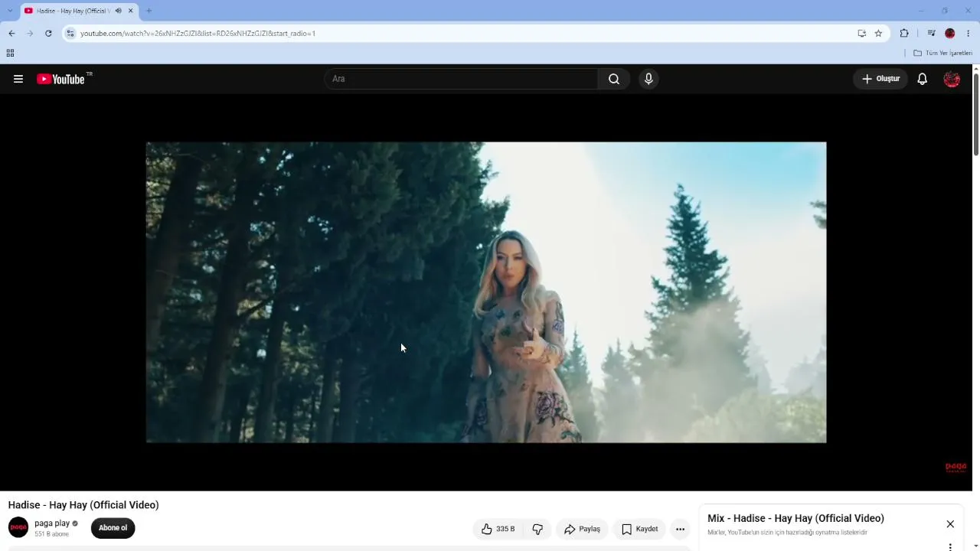This screenshot has width=980, height=551.
Task: Start voice search with the microphone
Action: click(x=648, y=79)
